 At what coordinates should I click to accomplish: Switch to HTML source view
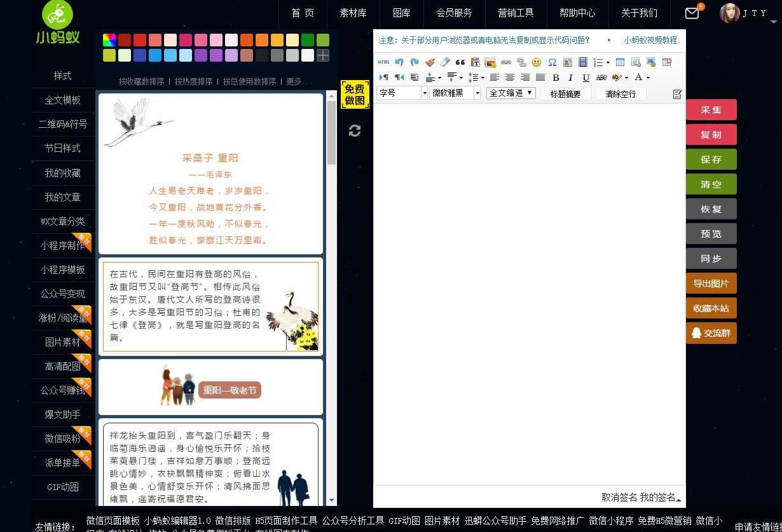[384, 62]
